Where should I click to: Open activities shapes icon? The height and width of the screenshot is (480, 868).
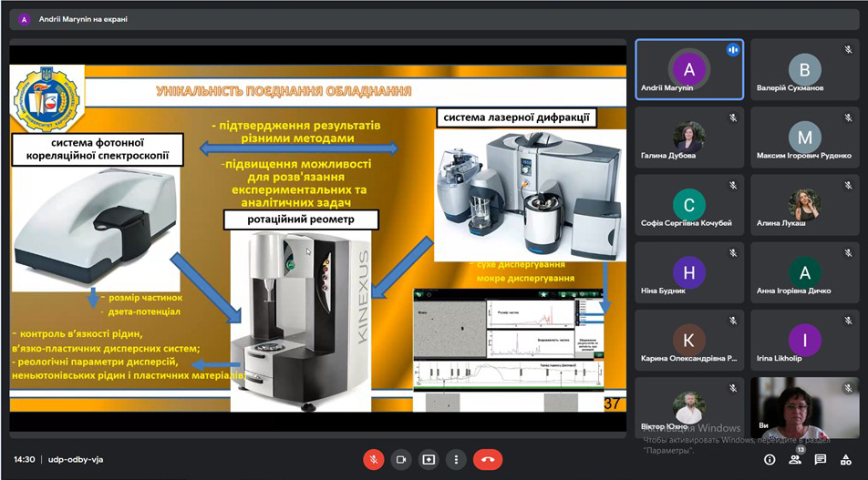[845, 460]
